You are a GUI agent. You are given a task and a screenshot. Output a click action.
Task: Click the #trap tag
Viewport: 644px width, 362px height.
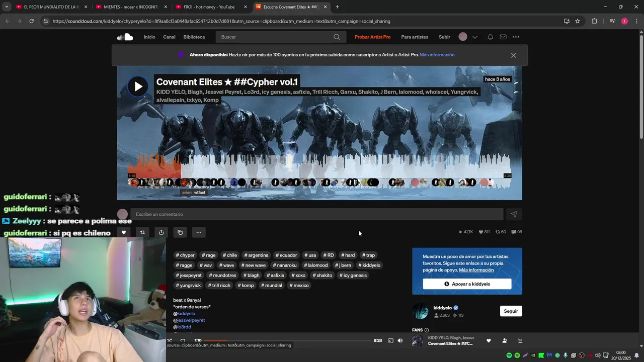tap(368, 255)
